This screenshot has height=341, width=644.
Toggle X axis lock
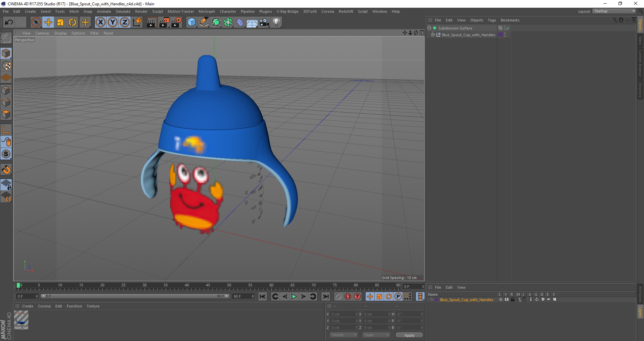pyautogui.click(x=100, y=22)
